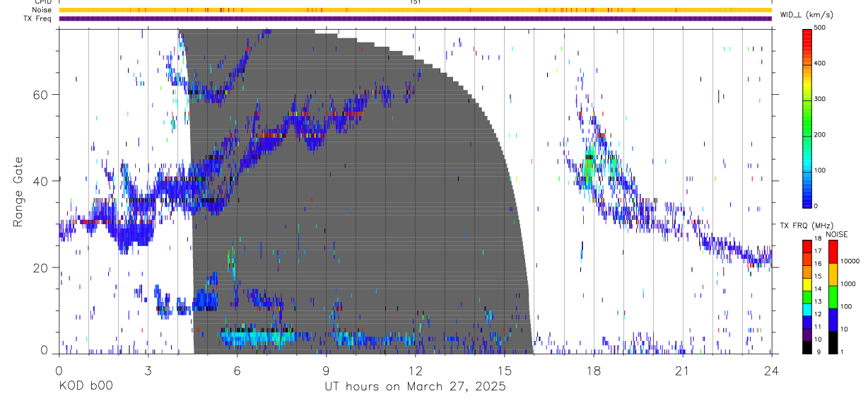Click the 'TX FRQ (MHz)' legend title

[x=806, y=226]
